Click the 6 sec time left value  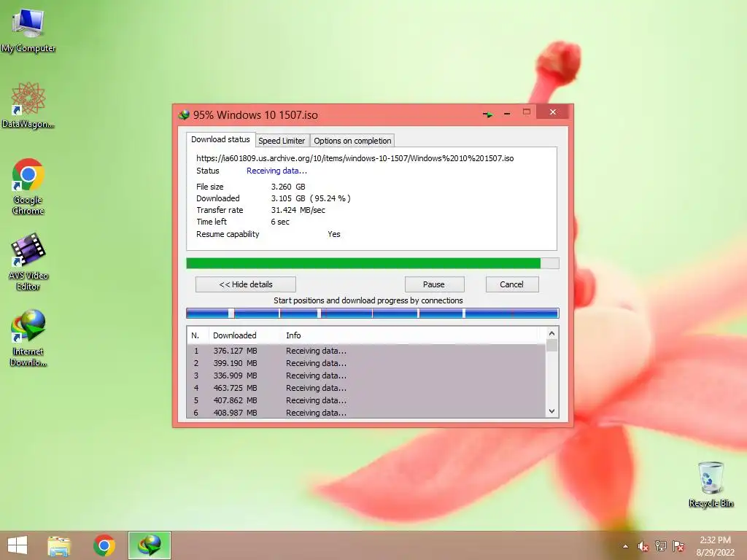[x=280, y=222]
